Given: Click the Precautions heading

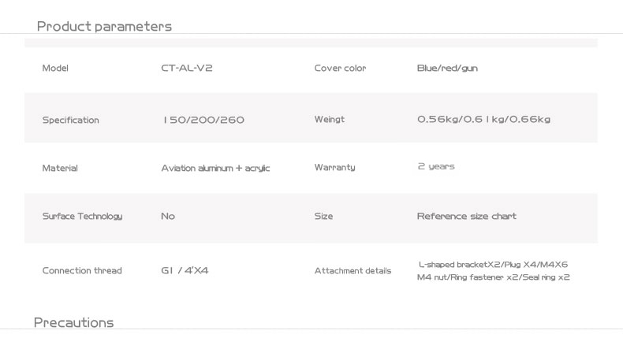Looking at the screenshot, I should [x=74, y=322].
